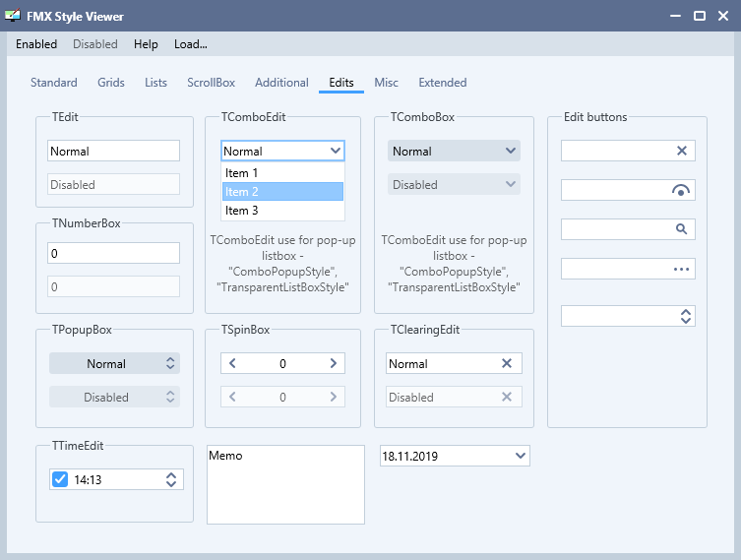Switch to the Extended tab
The image size is (741, 560).
pos(442,83)
